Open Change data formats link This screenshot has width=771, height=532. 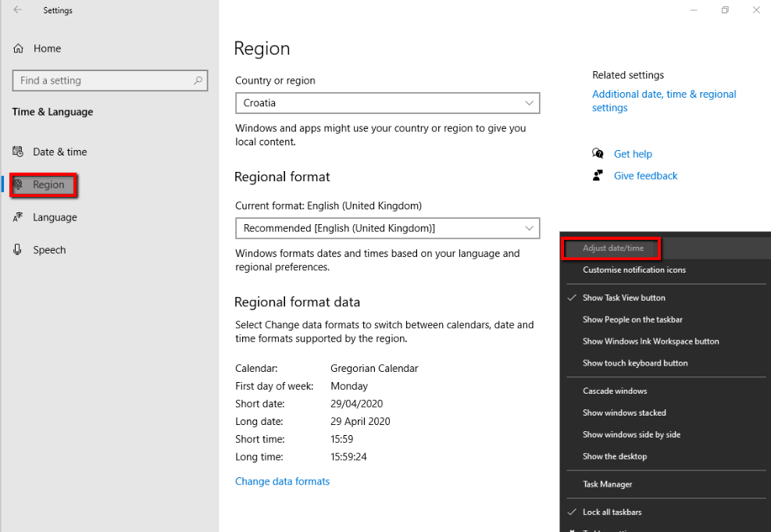click(x=282, y=481)
